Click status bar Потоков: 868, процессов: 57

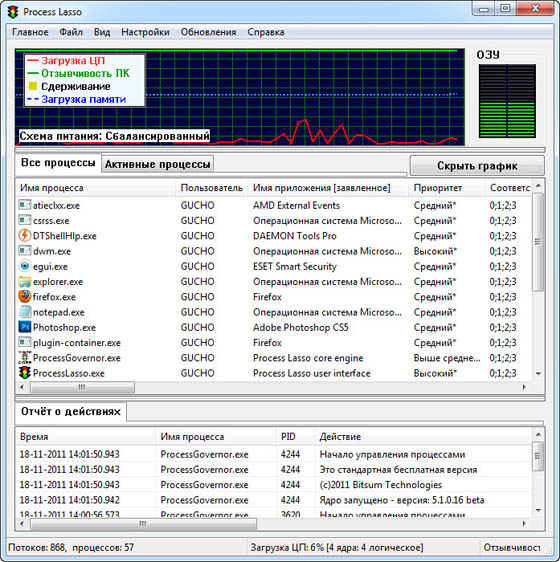(x=71, y=548)
